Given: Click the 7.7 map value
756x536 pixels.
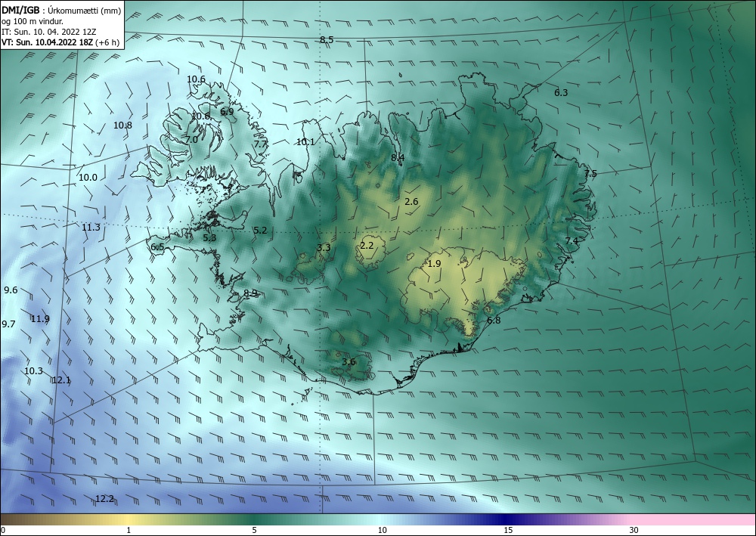Looking at the screenshot, I should [260, 144].
